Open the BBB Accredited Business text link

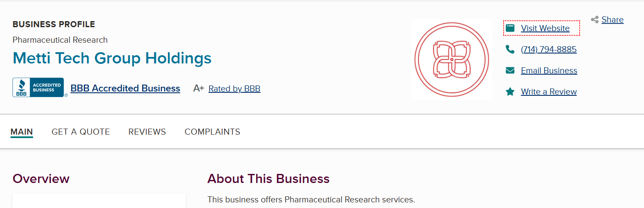[x=125, y=88]
